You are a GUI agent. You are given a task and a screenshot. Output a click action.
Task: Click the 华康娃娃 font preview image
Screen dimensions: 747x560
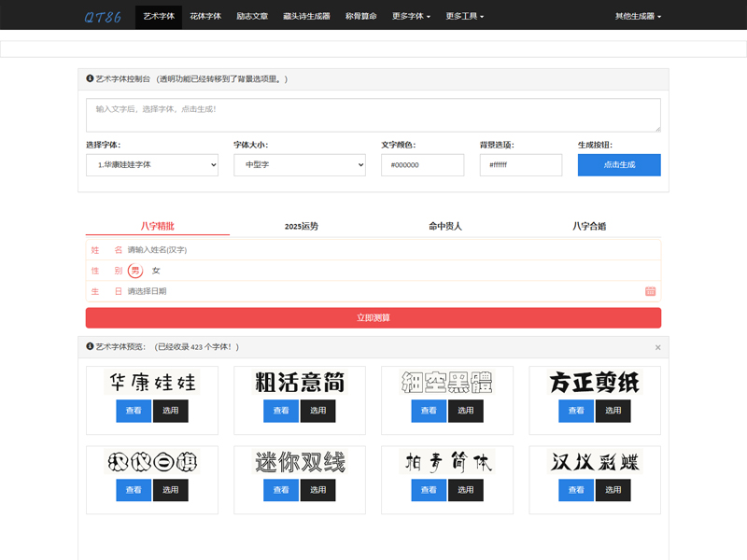tap(152, 383)
